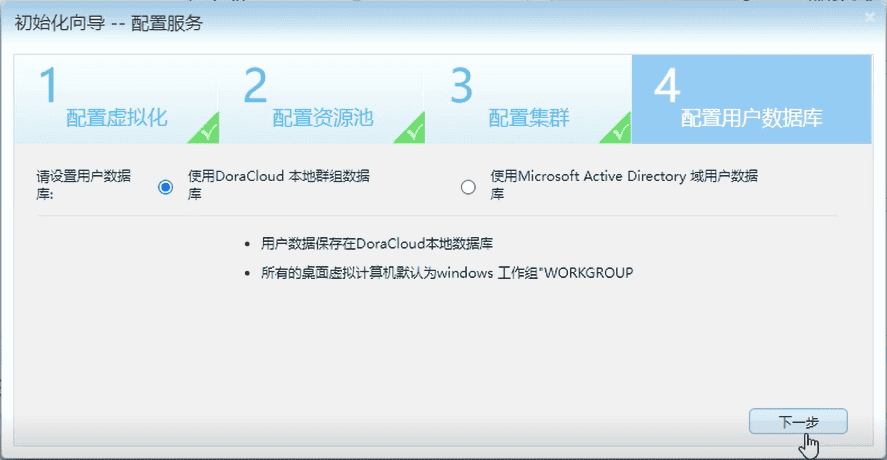Select the Microsoft Active Directory database option
This screenshot has width=887, height=460.
[468, 187]
